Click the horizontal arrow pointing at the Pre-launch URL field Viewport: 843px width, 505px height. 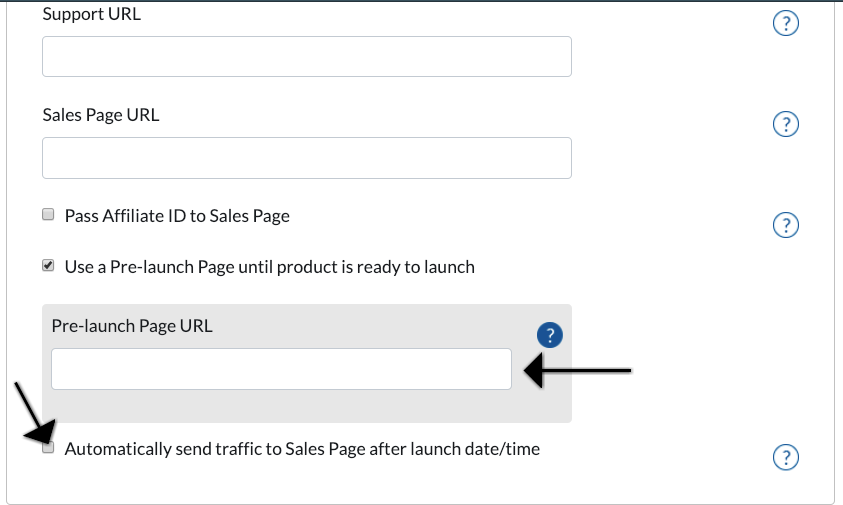tap(577, 370)
